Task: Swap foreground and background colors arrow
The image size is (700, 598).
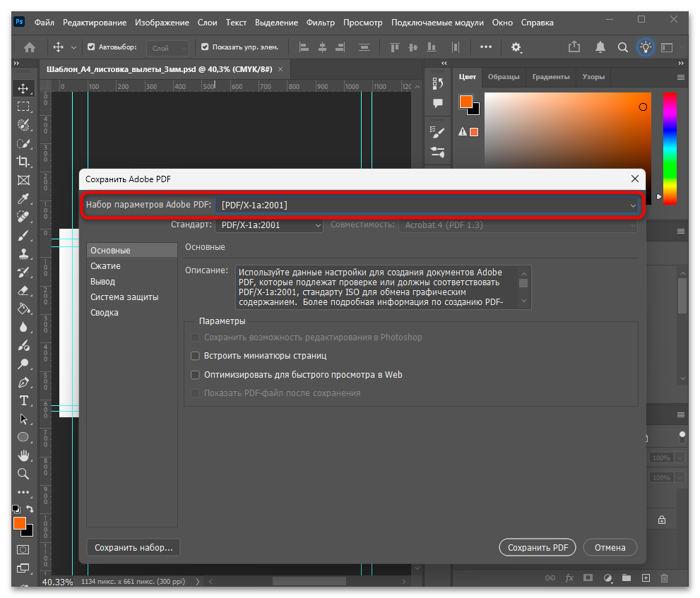Action: [x=30, y=509]
